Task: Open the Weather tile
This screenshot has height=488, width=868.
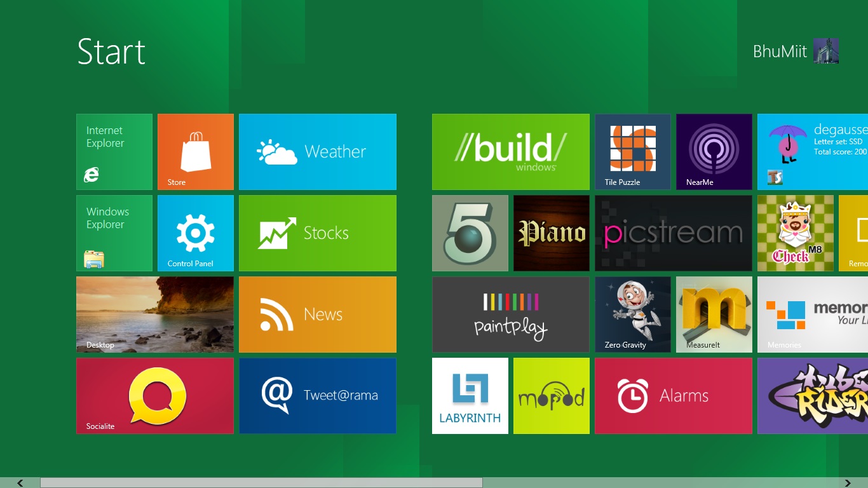Action: [x=318, y=152]
